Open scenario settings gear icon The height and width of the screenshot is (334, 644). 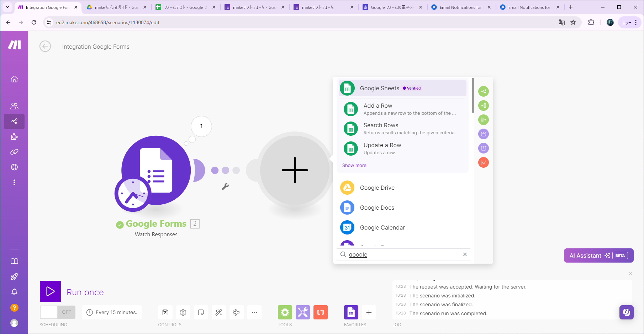183,312
